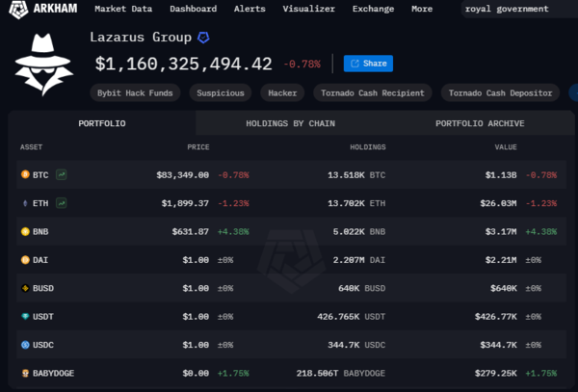The image size is (578, 392).
Task: Open Market Data in navigation
Action: coord(123,9)
